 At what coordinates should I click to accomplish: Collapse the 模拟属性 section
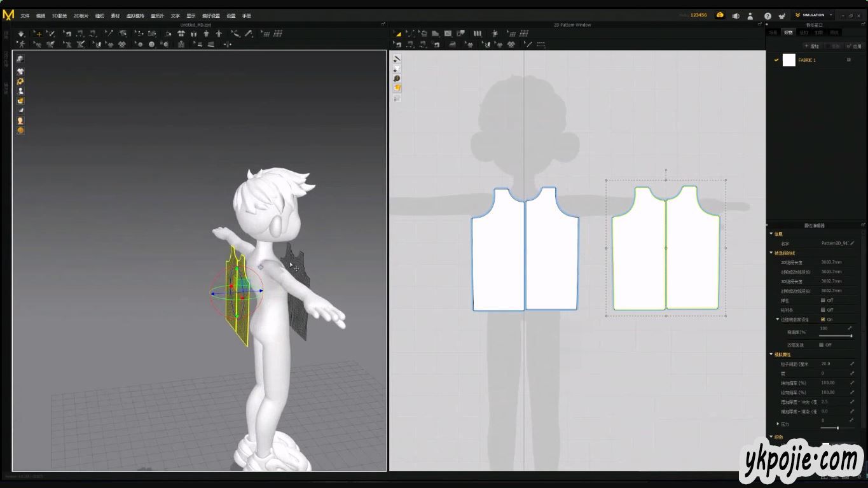pos(771,354)
